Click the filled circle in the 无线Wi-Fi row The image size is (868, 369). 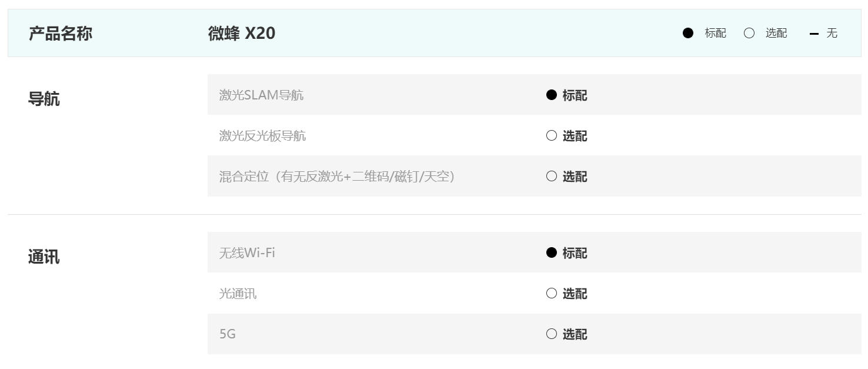(x=551, y=252)
